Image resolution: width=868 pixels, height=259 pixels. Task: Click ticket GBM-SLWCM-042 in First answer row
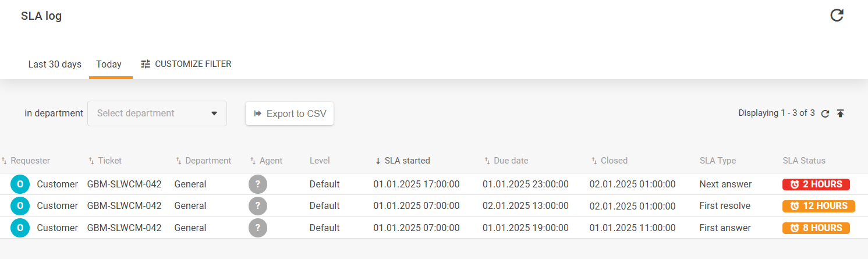coord(124,228)
